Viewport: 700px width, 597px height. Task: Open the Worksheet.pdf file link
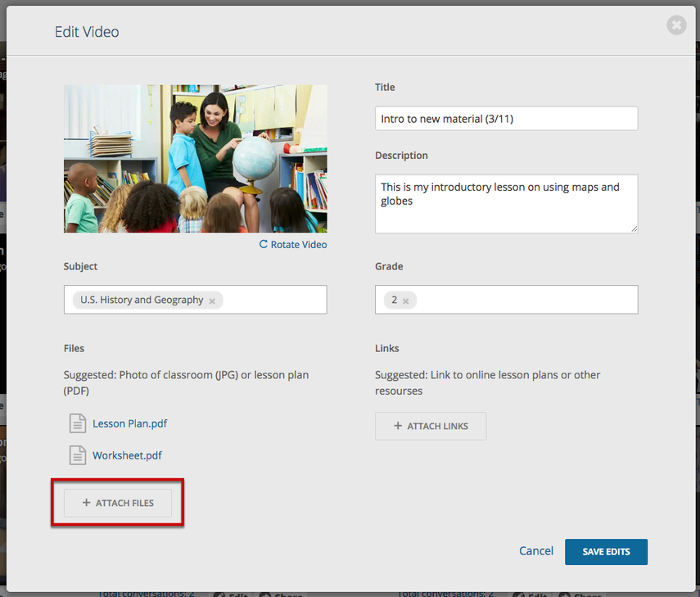[x=127, y=455]
